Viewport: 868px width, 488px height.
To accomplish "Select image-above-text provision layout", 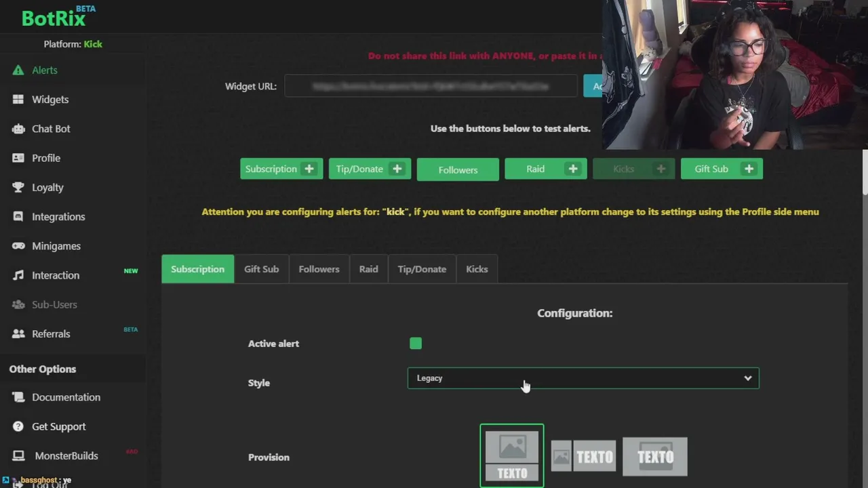I will click(512, 456).
